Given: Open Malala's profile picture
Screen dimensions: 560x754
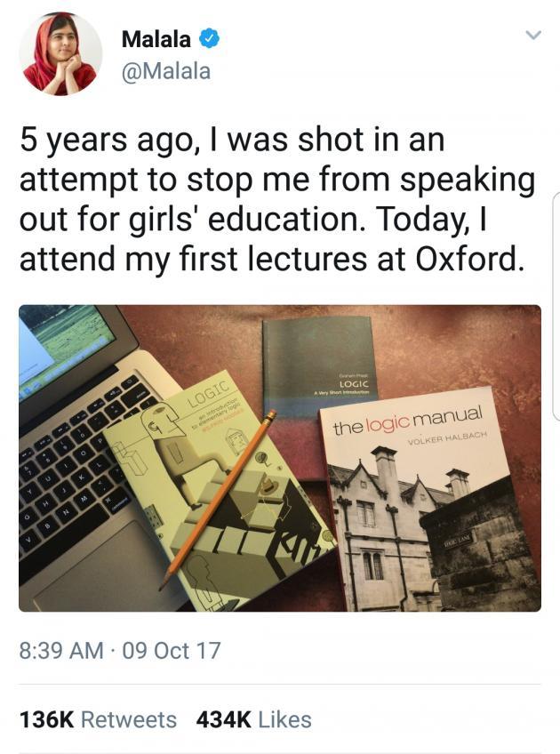Looking at the screenshot, I should click(x=60, y=53).
